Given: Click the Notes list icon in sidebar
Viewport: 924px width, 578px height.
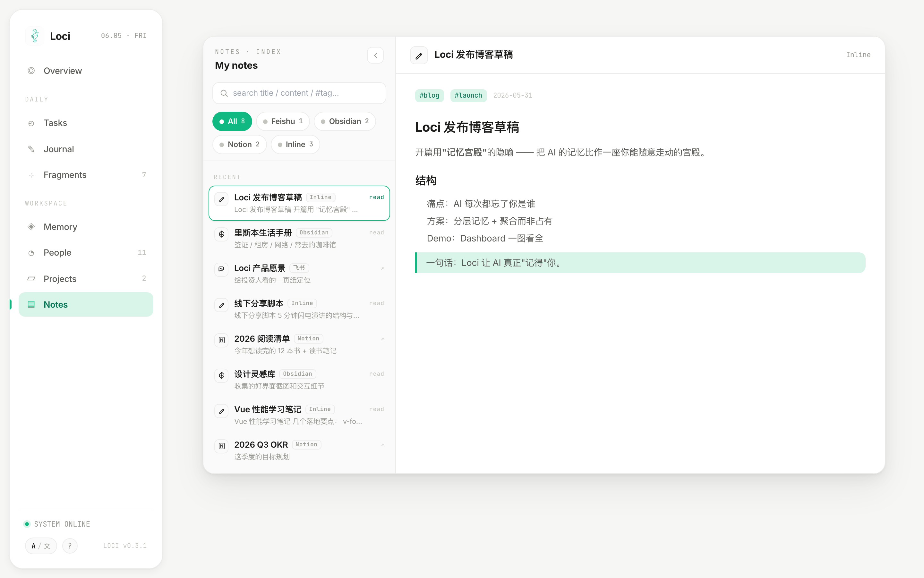Looking at the screenshot, I should pos(31,305).
